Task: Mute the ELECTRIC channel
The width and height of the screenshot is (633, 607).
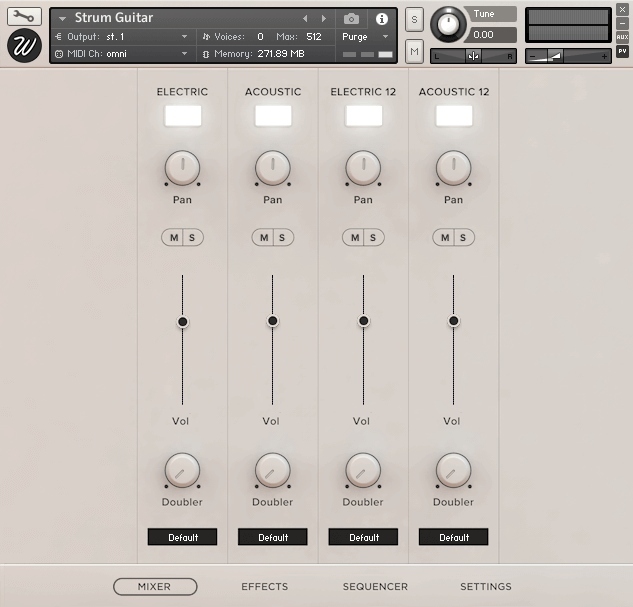Action: click(174, 237)
